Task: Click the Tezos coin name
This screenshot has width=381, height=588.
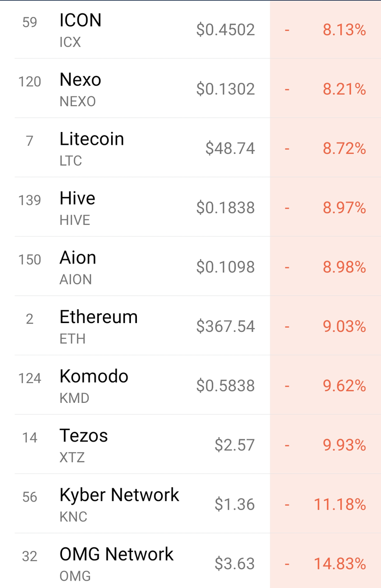Action: coord(83,436)
